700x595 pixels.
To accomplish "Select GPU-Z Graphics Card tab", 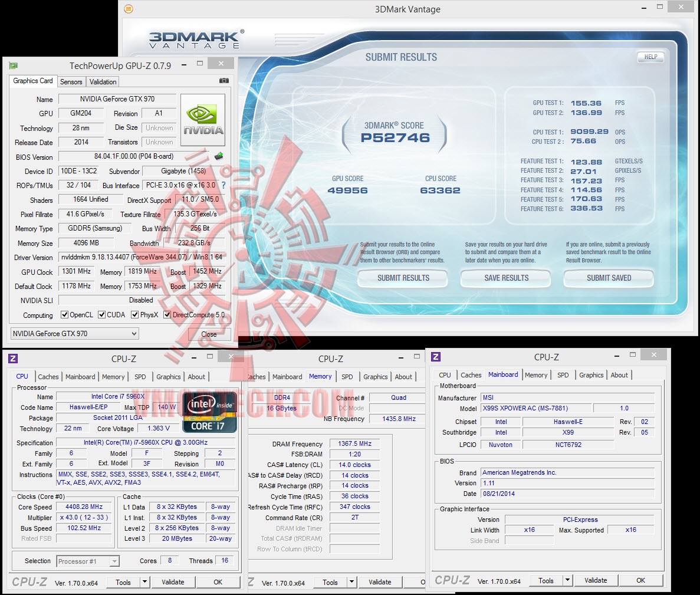I will [33, 81].
